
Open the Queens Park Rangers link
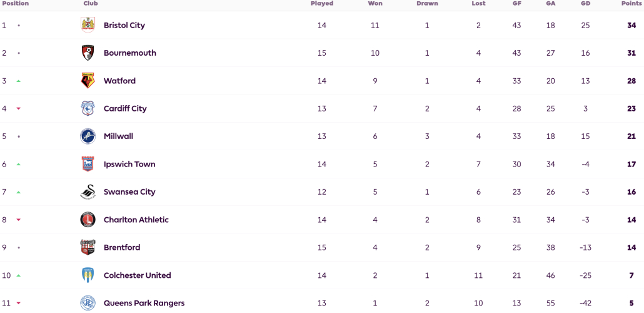point(144,303)
